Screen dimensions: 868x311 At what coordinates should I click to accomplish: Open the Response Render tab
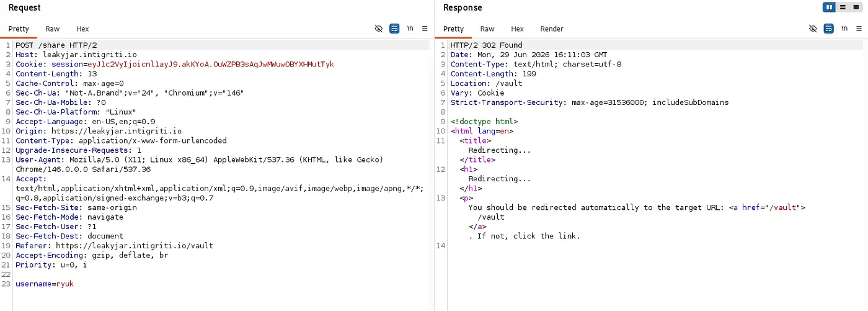click(x=552, y=29)
